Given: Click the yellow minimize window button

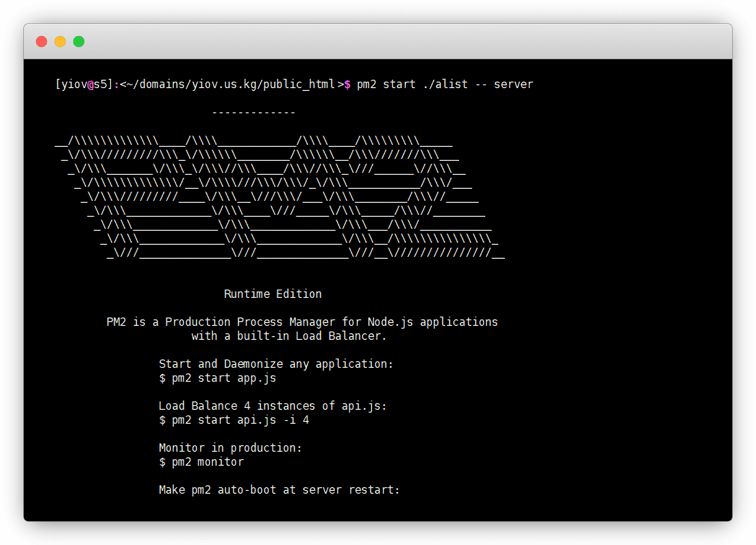Looking at the screenshot, I should 60,41.
